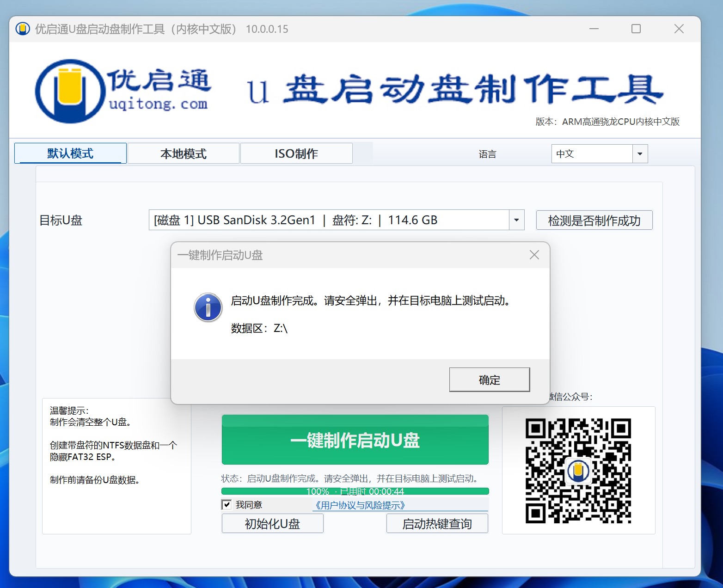Click the 制作前请备份U盘数据 hint text
The width and height of the screenshot is (723, 588).
click(x=95, y=480)
